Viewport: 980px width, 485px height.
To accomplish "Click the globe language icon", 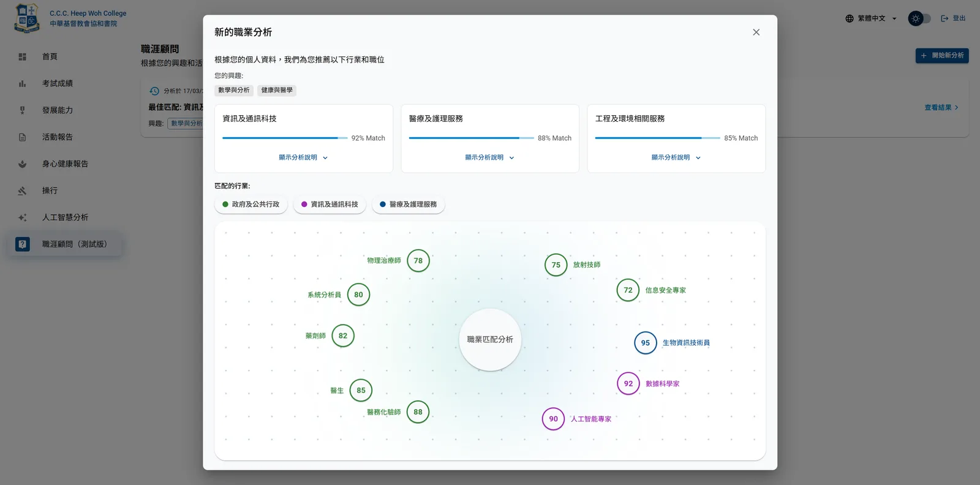I will pos(850,18).
